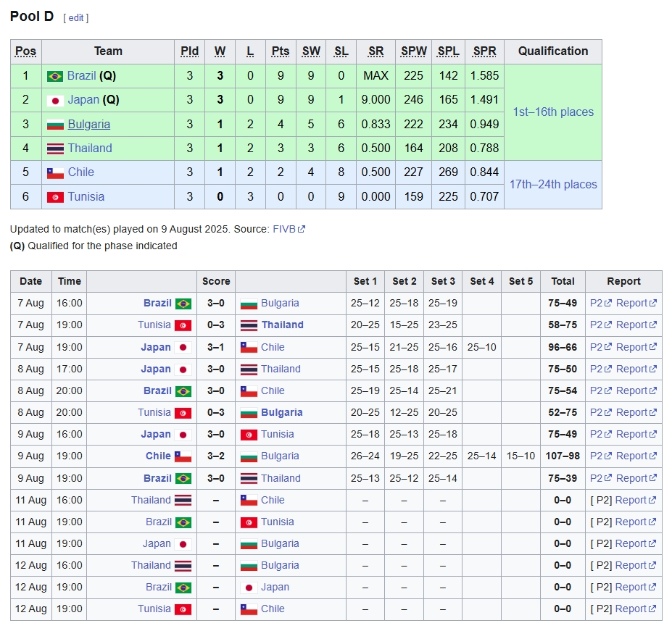
Task: Click the Pts column header abbreviation
Action: click(x=280, y=51)
